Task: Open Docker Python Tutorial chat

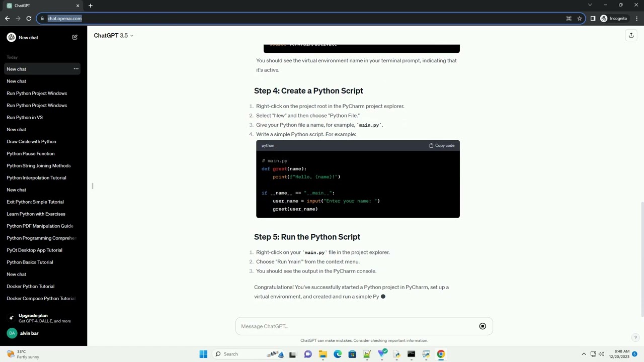Action: 42,286
